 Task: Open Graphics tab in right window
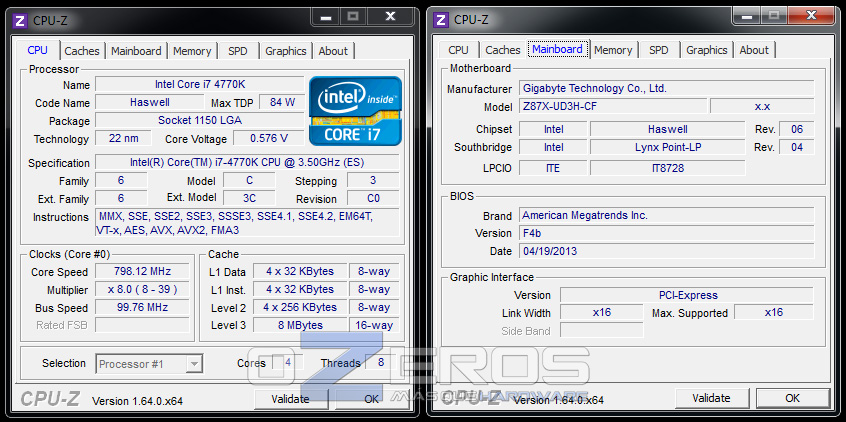[707, 50]
